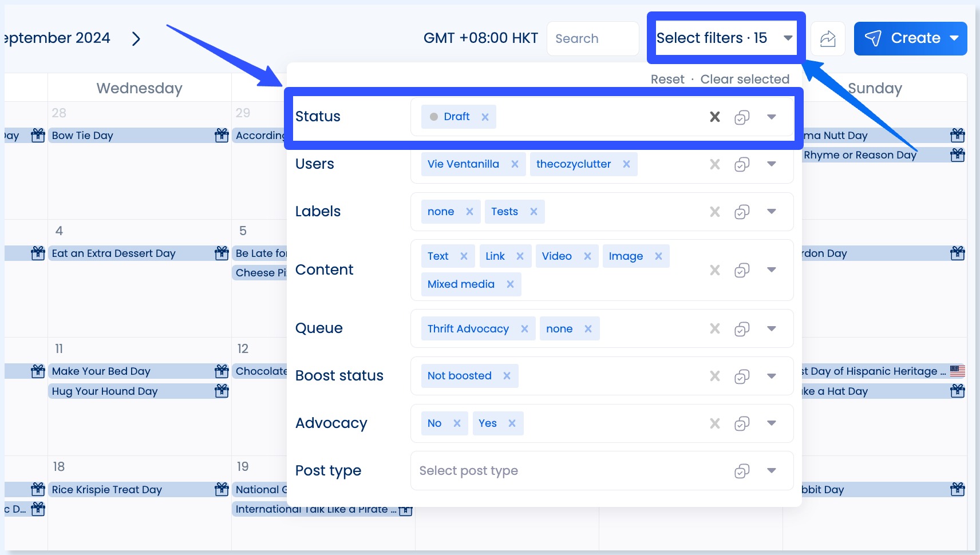Remove the Draft status chip

[x=485, y=117]
